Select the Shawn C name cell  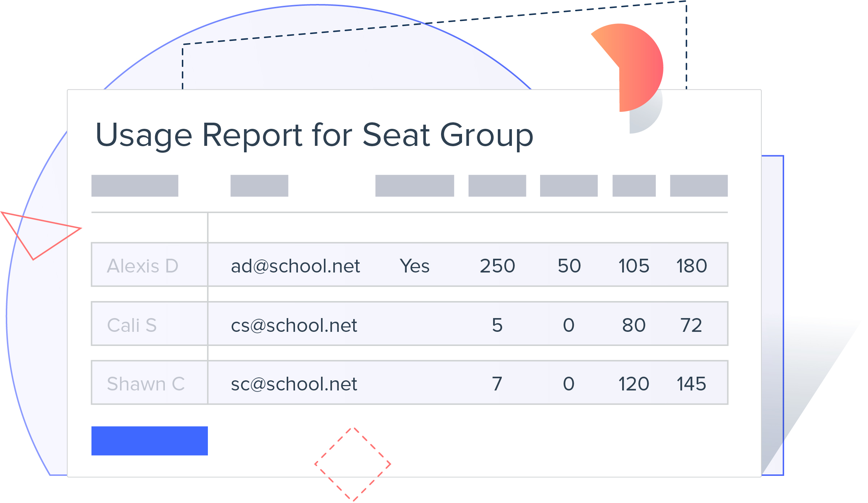coord(146,384)
